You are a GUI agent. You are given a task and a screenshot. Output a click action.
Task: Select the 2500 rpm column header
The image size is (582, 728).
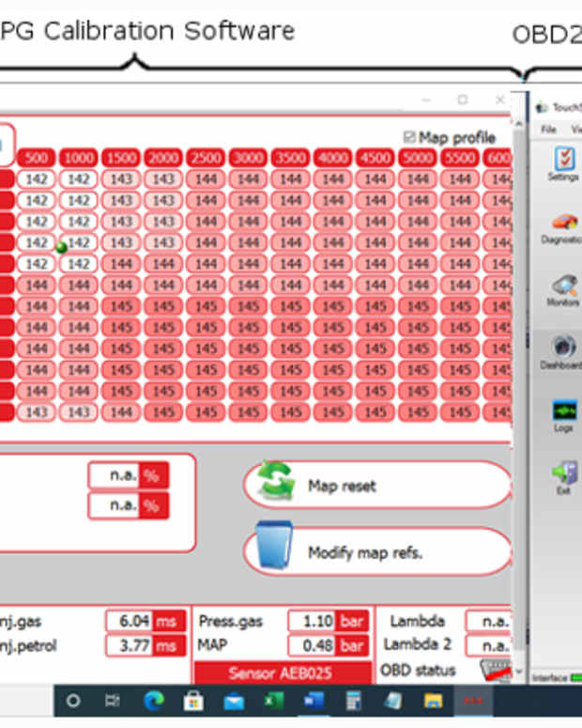pos(206,158)
